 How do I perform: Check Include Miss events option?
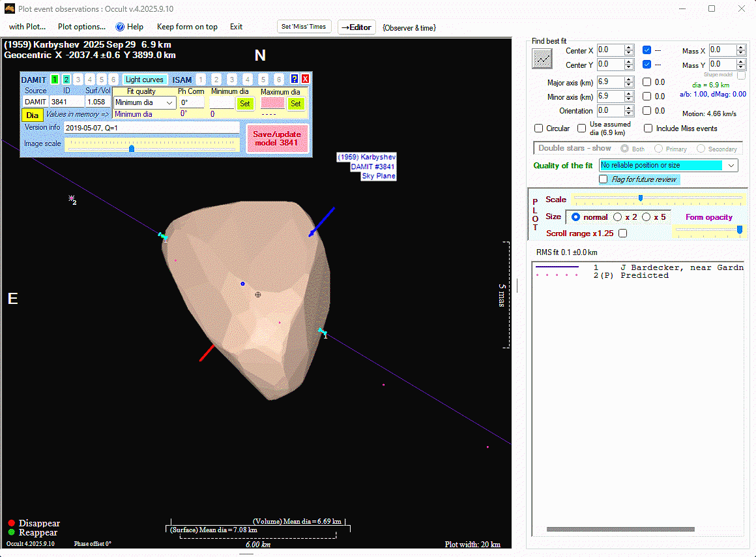648,128
